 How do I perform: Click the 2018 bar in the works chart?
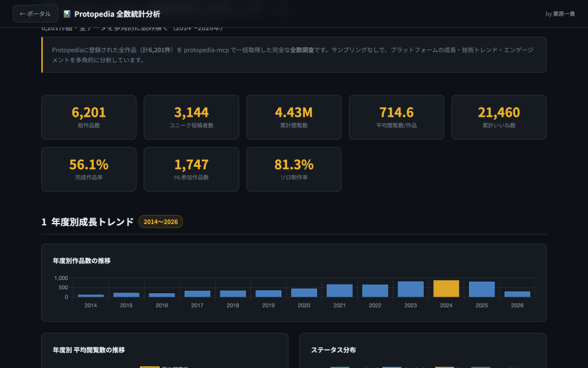pos(233,294)
